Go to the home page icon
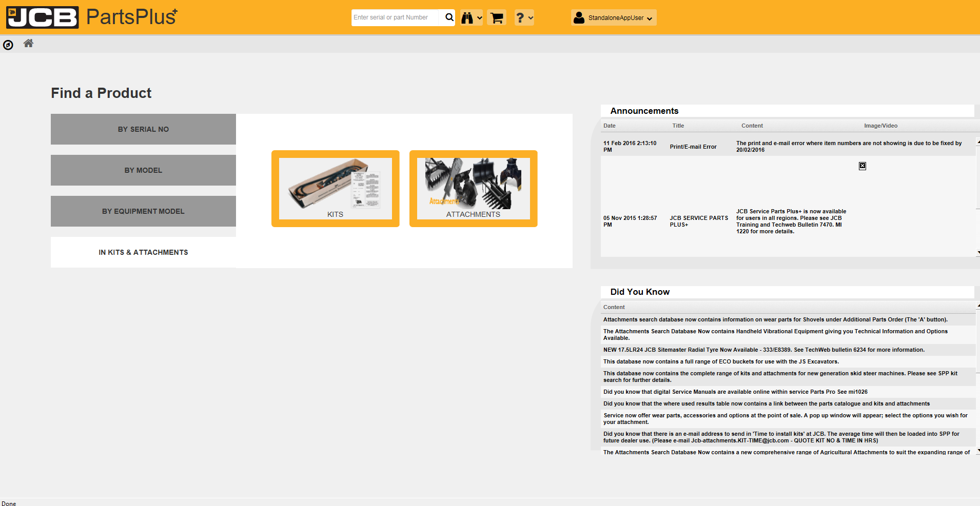 point(28,44)
